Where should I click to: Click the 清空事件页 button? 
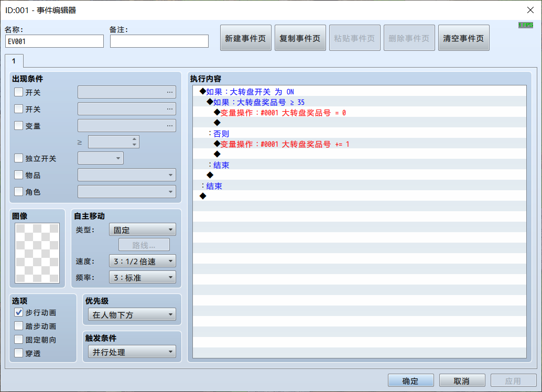pos(463,38)
